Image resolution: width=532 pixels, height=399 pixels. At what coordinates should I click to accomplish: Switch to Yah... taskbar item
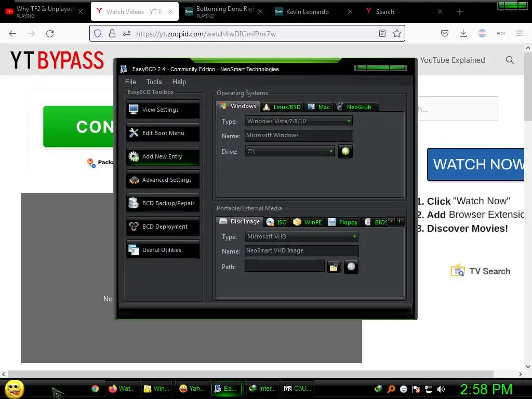coord(192,389)
